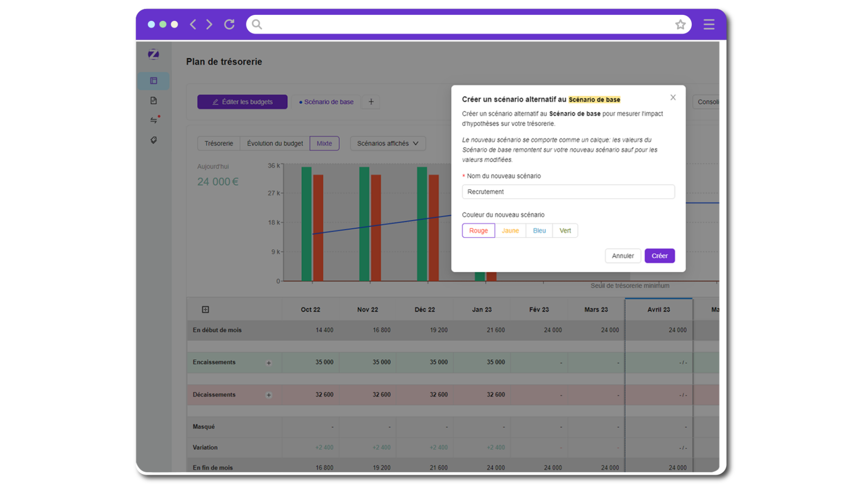Click Éditer les budgets button

242,102
